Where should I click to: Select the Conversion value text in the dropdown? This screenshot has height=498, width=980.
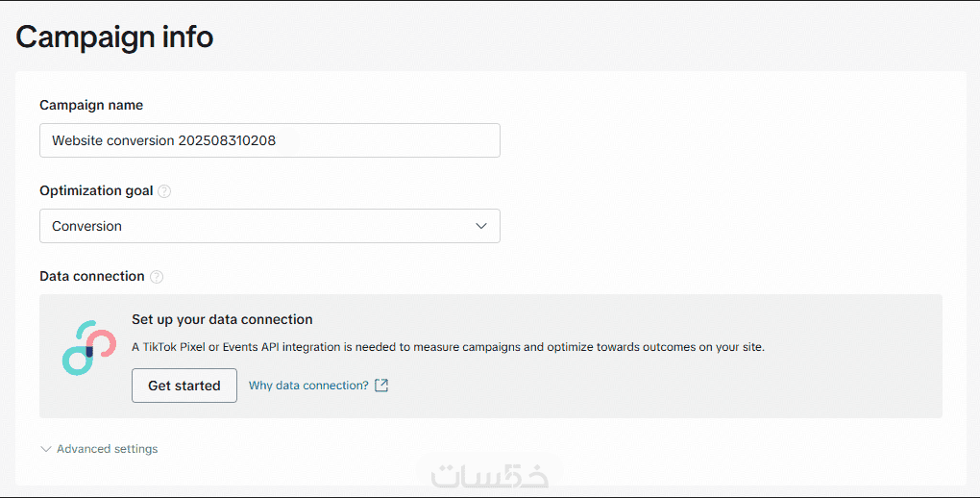tap(87, 227)
